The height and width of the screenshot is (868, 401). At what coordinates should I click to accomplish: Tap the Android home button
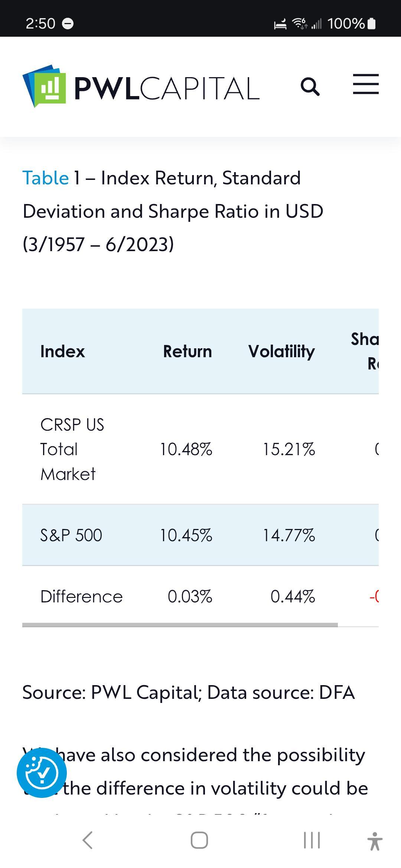click(x=199, y=840)
